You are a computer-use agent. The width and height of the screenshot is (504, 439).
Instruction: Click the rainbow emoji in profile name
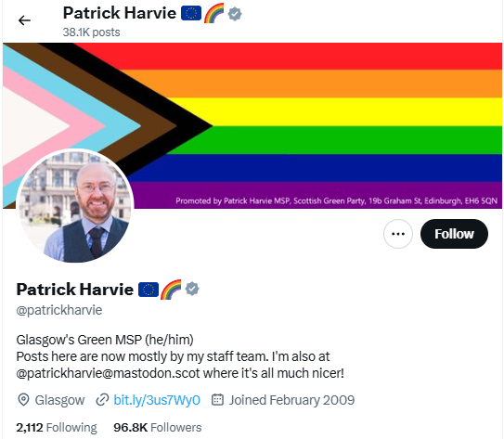click(171, 290)
